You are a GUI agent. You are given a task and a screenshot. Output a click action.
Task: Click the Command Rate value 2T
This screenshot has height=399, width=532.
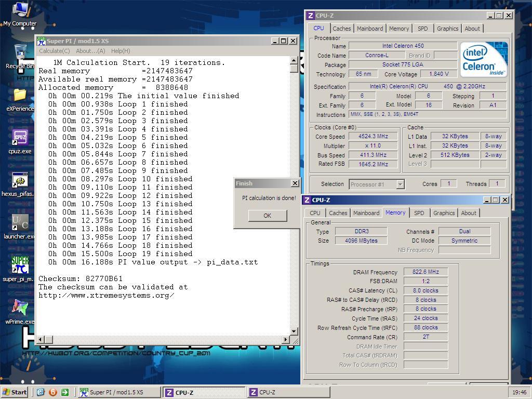pos(426,337)
